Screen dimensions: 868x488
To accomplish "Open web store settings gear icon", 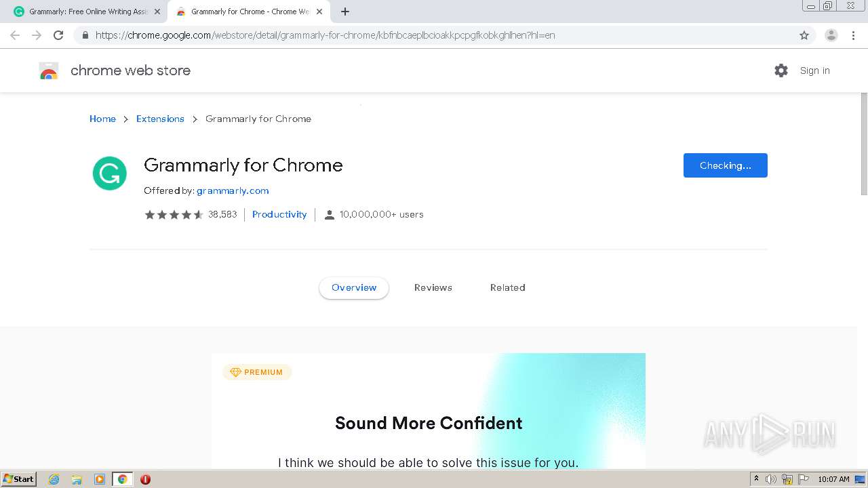I will [781, 70].
